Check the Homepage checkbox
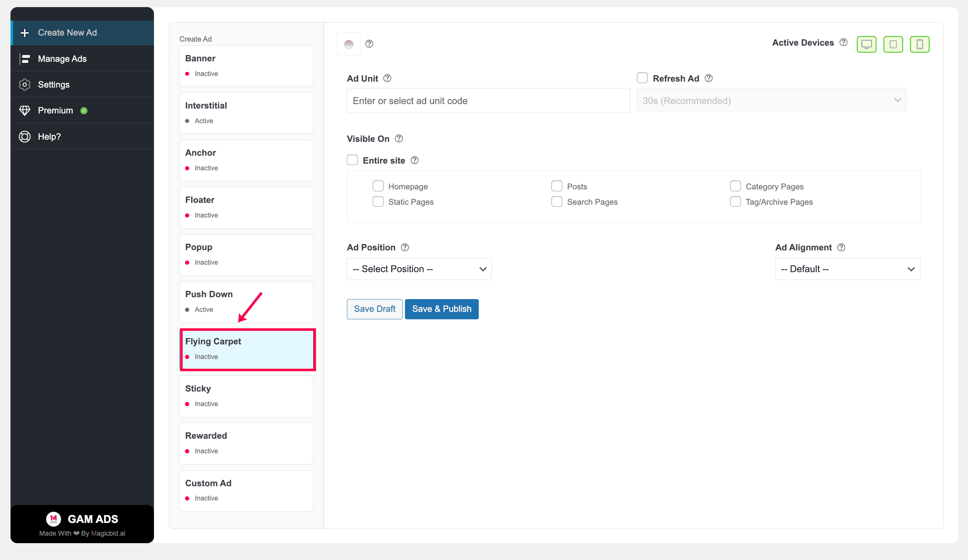The height and width of the screenshot is (560, 968). click(378, 186)
